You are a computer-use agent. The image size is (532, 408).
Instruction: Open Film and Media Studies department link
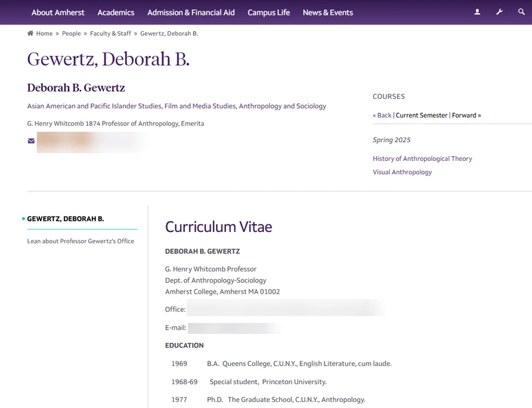click(200, 106)
